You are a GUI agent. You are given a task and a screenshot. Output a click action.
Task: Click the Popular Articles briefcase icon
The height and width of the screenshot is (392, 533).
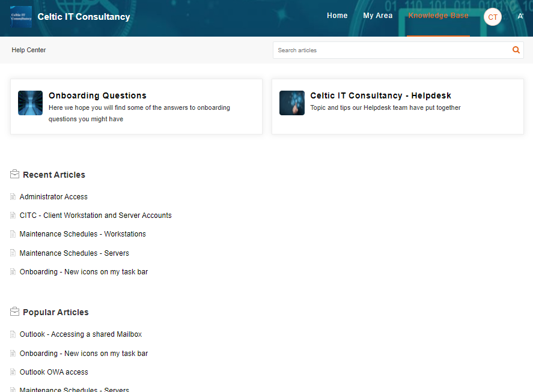click(x=15, y=312)
